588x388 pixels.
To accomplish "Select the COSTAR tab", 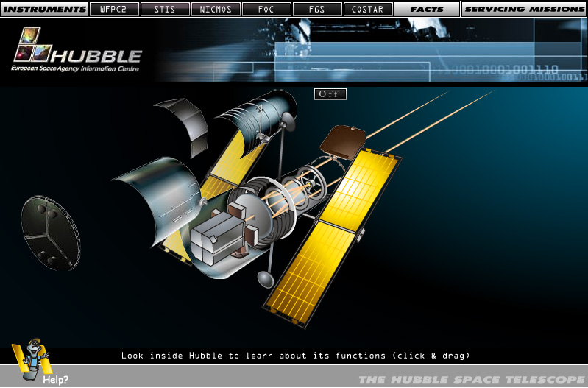I will click(368, 10).
